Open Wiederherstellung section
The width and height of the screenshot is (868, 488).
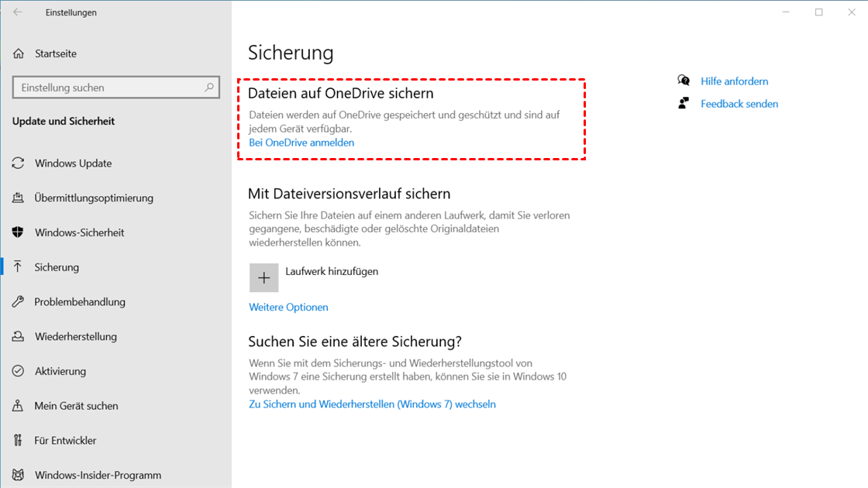tap(76, 336)
